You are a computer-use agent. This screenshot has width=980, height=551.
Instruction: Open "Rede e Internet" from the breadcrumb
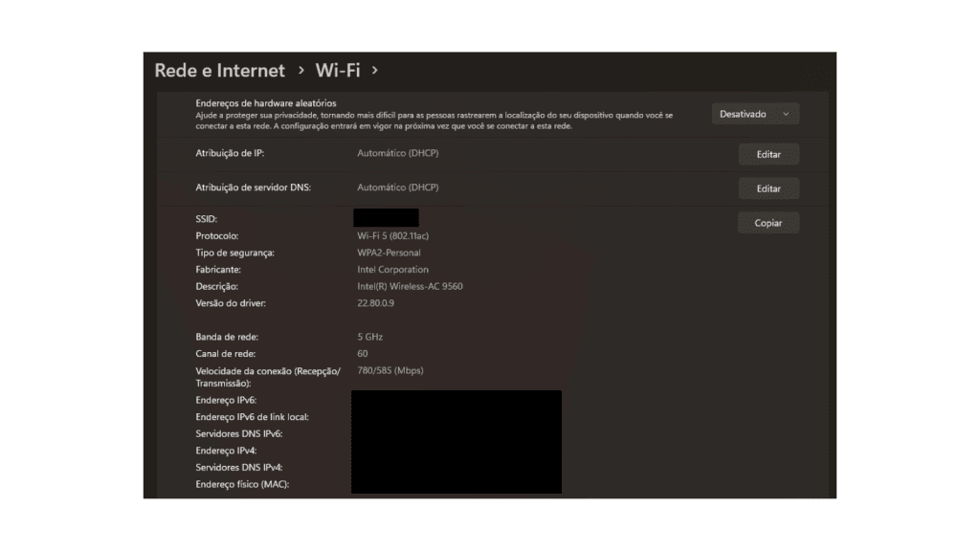coord(219,70)
